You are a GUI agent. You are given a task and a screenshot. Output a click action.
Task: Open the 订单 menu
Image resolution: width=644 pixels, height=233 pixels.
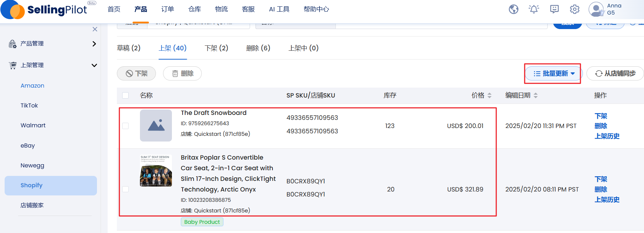[168, 9]
